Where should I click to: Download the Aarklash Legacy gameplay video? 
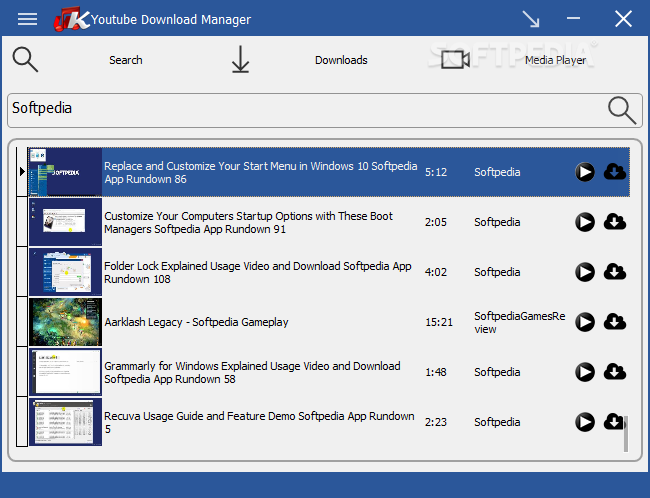pos(615,322)
